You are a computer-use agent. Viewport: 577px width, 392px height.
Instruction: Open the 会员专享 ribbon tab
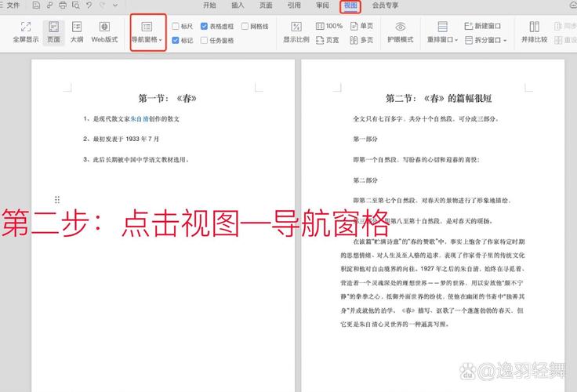385,5
